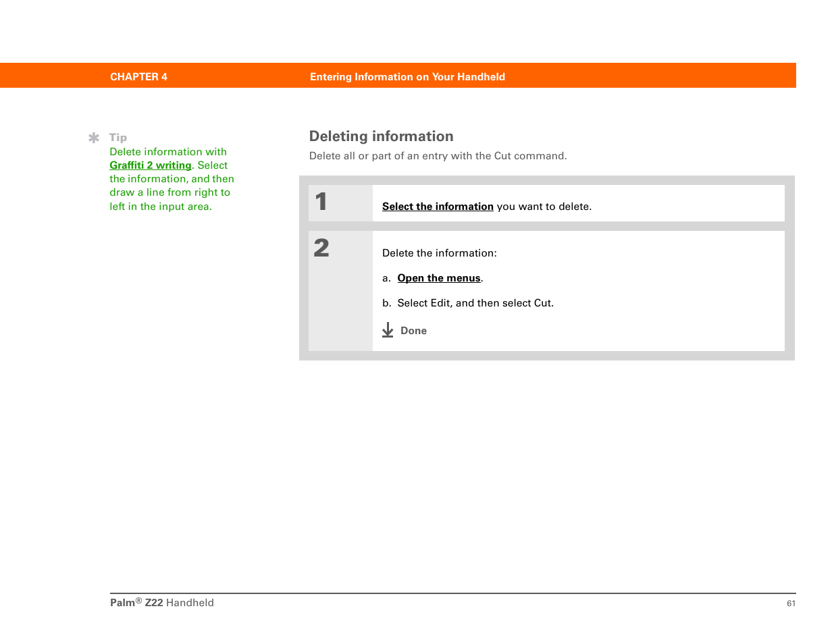Click 'Delete all or part of an entry' sentence
The width and height of the screenshot is (834, 644).
pos(438,156)
